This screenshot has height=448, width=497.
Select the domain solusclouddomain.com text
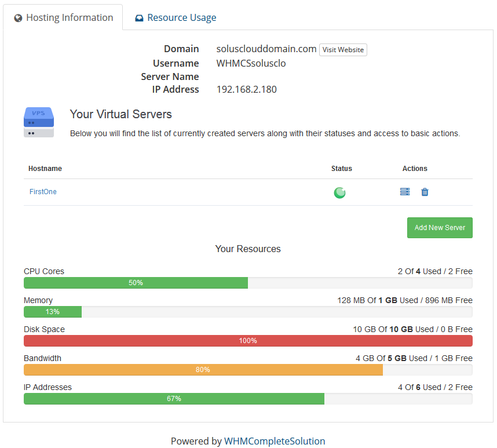266,49
